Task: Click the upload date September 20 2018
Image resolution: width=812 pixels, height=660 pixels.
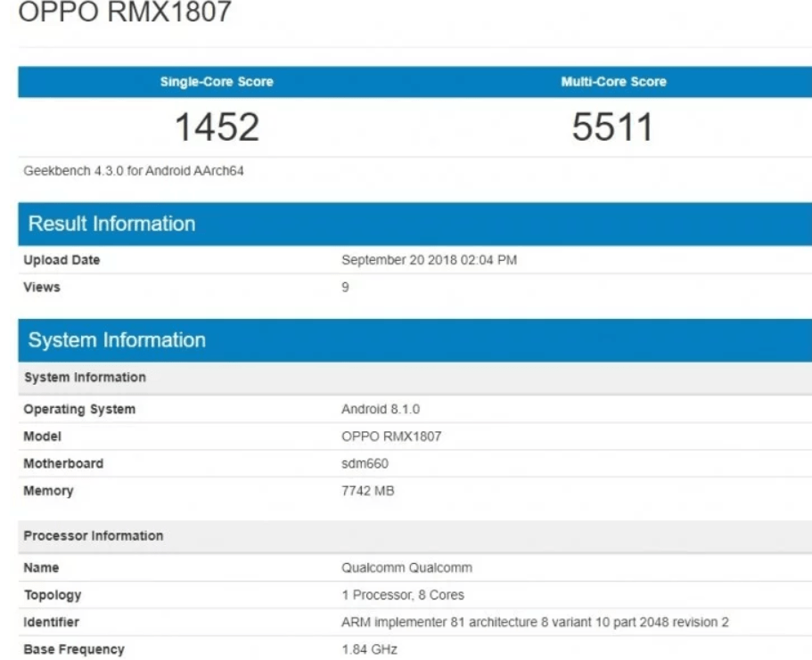Action: point(429,260)
